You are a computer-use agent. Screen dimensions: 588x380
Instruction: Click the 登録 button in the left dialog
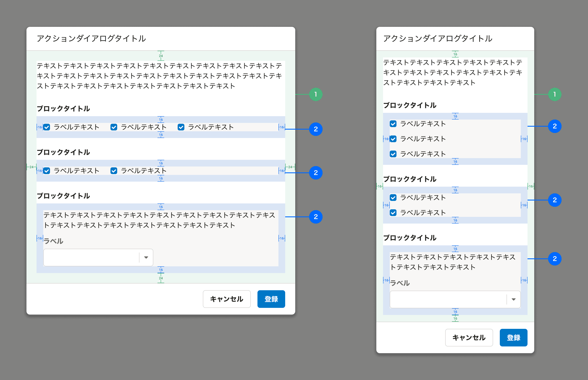click(271, 299)
